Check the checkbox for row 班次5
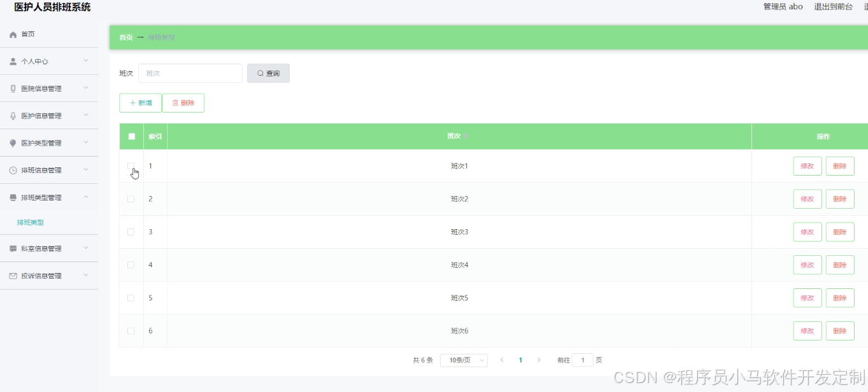Viewport: 868px width, 392px height. [131, 298]
